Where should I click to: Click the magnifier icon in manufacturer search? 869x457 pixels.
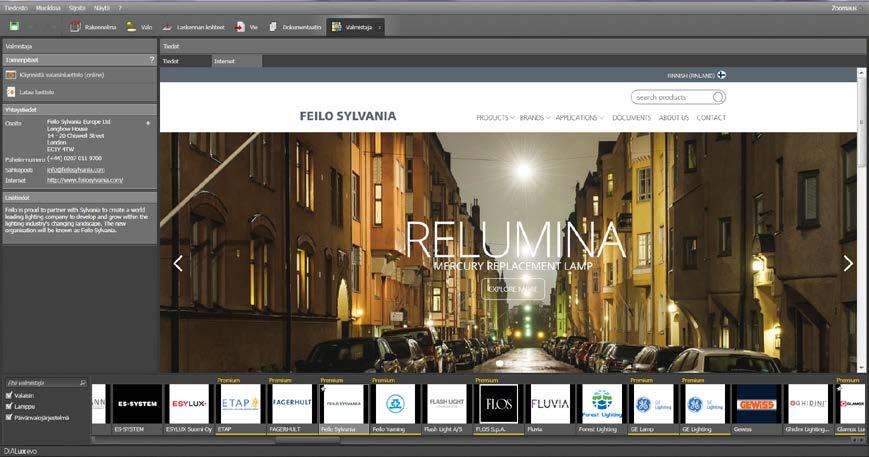pos(83,382)
